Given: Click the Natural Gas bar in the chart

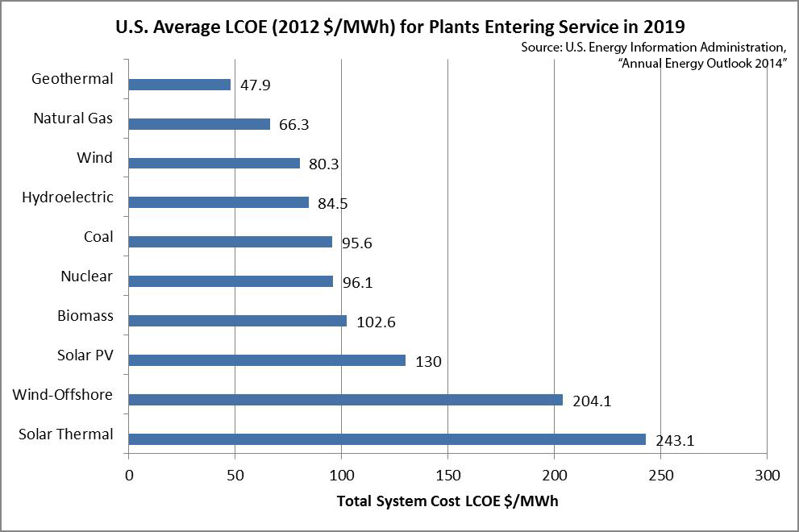Looking at the screenshot, I should coord(199,124).
